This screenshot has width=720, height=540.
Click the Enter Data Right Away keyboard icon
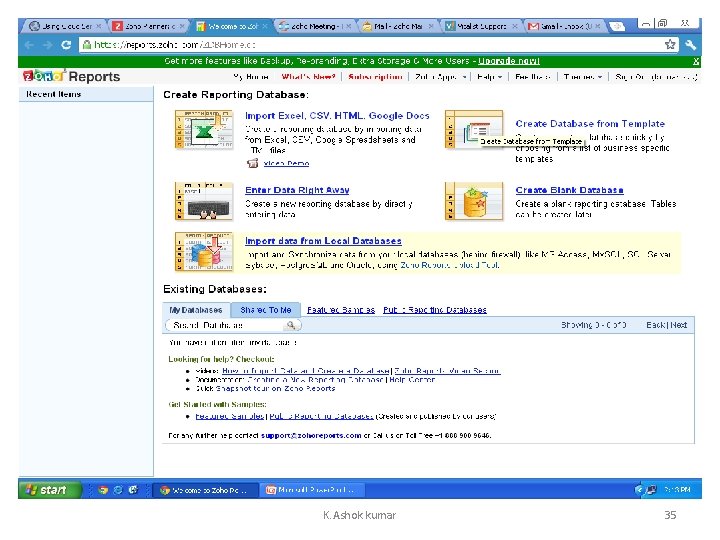click(203, 201)
